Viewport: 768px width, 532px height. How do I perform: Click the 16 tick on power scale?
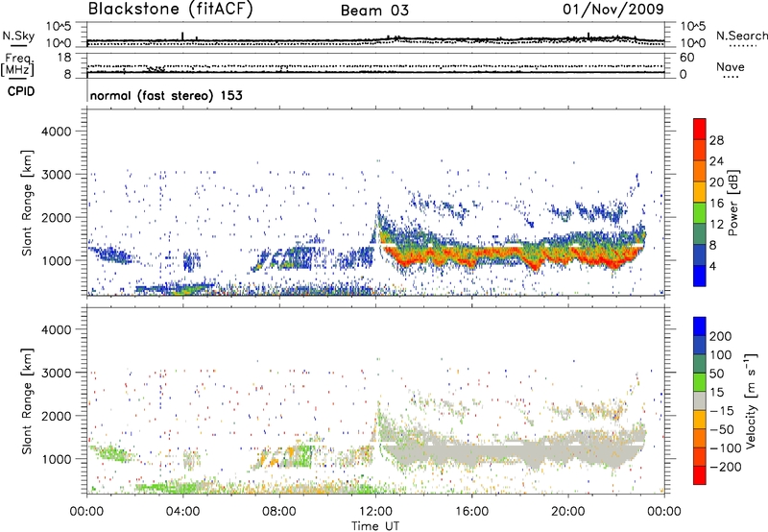point(716,204)
